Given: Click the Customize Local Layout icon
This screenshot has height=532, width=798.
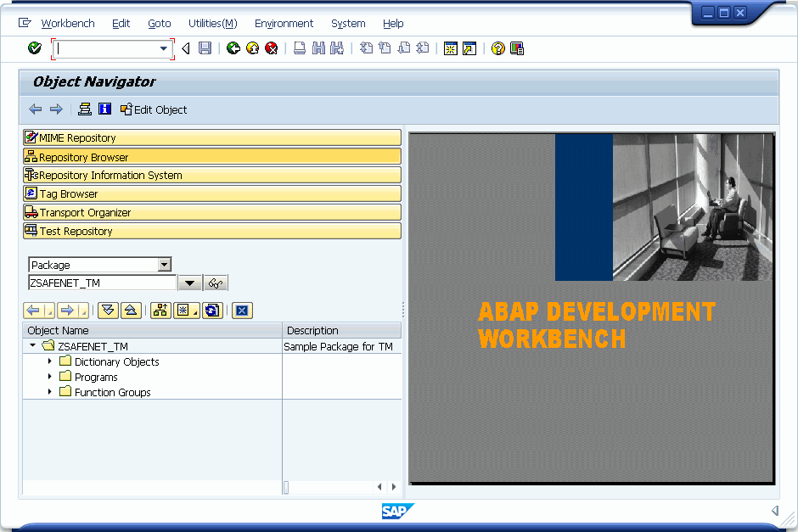Looking at the screenshot, I should [516, 48].
